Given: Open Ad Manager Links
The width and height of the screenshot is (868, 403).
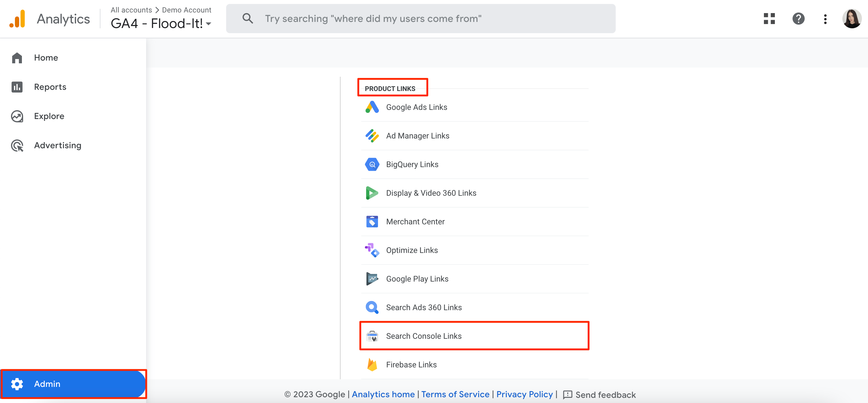Looking at the screenshot, I should click(475, 136).
